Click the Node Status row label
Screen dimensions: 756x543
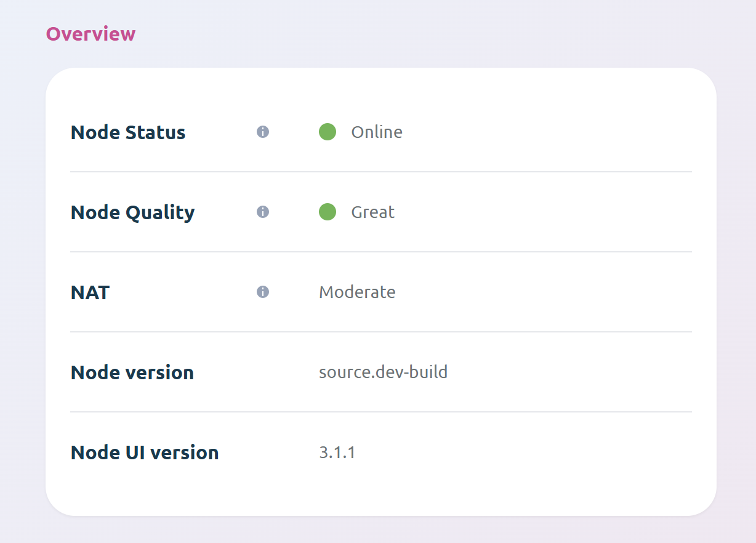pyautogui.click(x=127, y=132)
